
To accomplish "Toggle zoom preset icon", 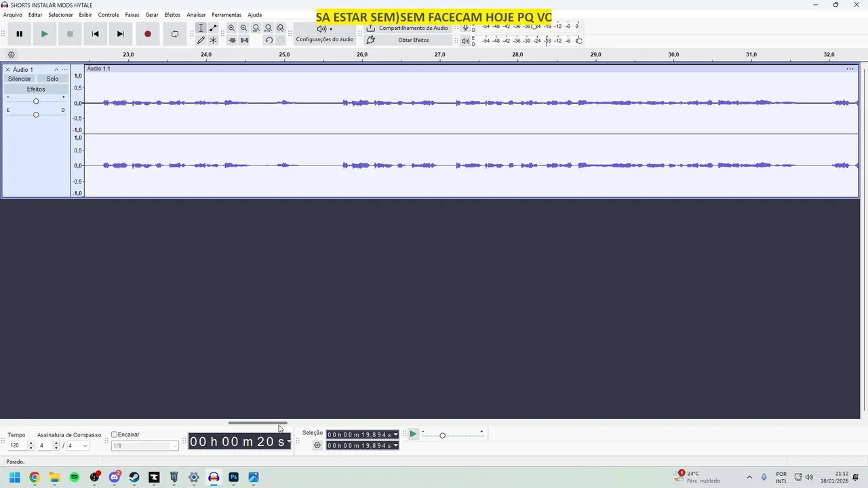I will coord(281,28).
